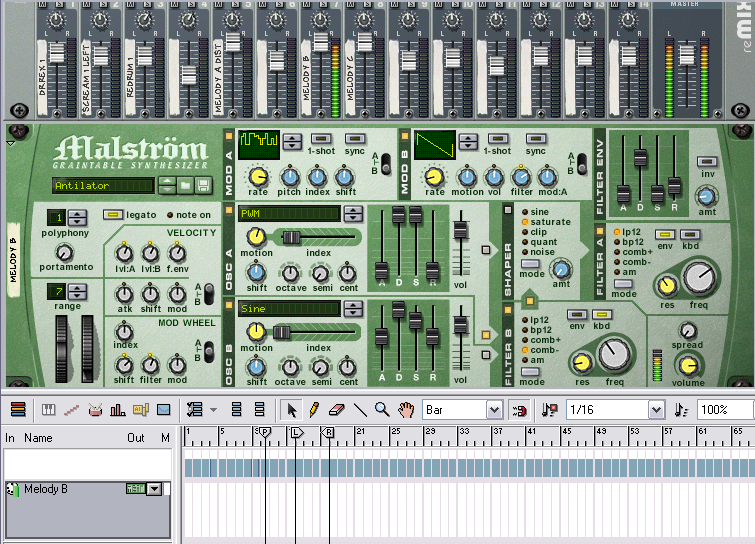Viewport: 755px width, 544px height.
Task: Toggle Mod B 1-shot button
Action: click(x=497, y=139)
